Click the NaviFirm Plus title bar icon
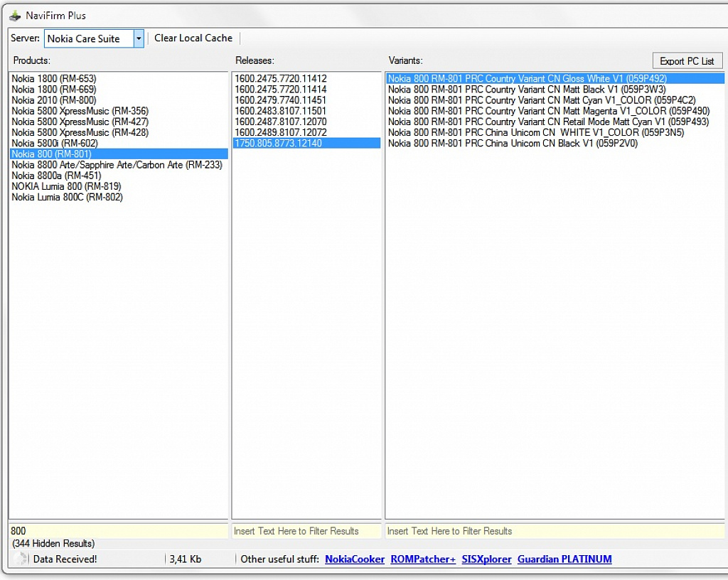 (x=15, y=16)
